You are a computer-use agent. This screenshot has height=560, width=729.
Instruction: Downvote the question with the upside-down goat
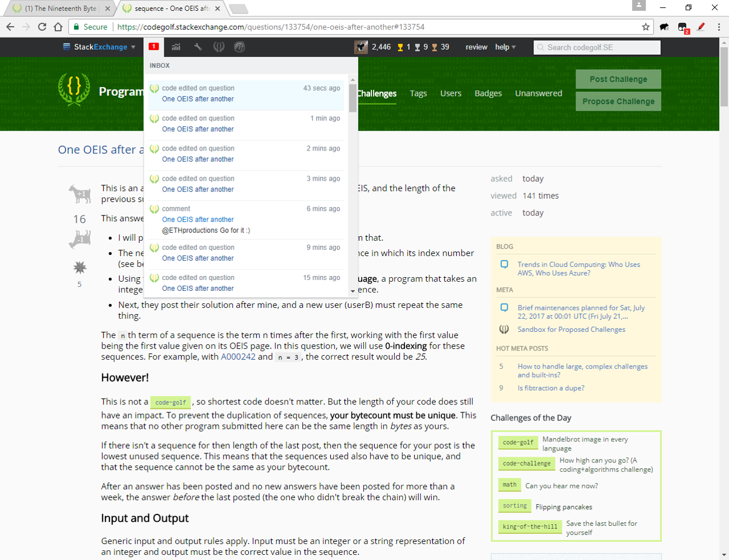(80, 240)
